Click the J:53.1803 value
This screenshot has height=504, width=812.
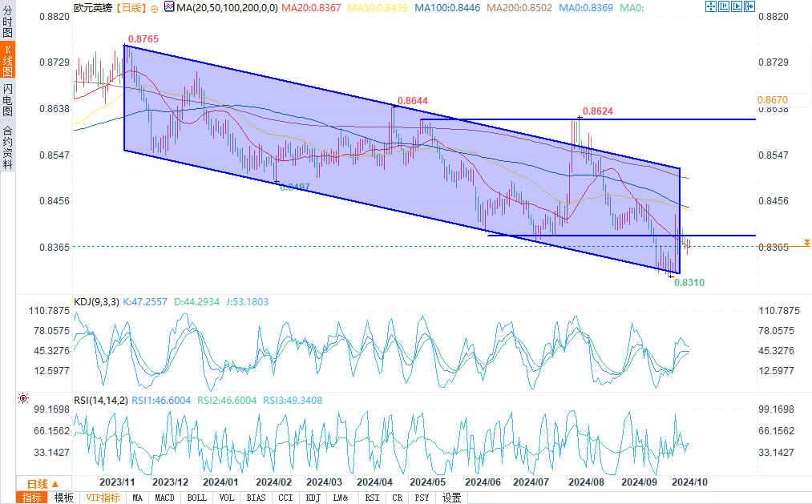pyautogui.click(x=248, y=301)
